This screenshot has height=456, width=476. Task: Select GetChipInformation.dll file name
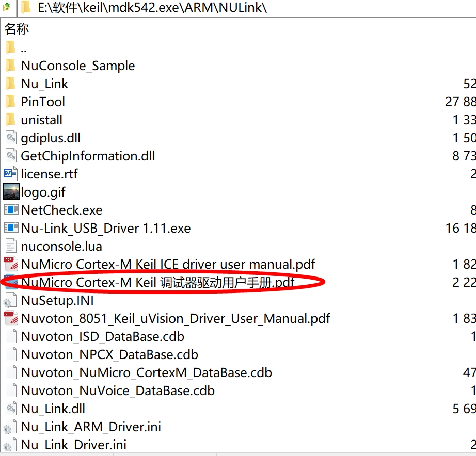88,156
